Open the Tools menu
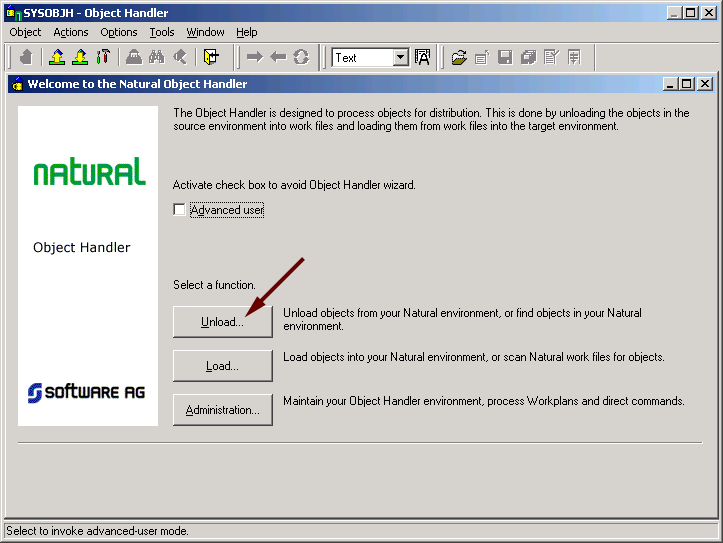The image size is (723, 543). click(x=162, y=32)
